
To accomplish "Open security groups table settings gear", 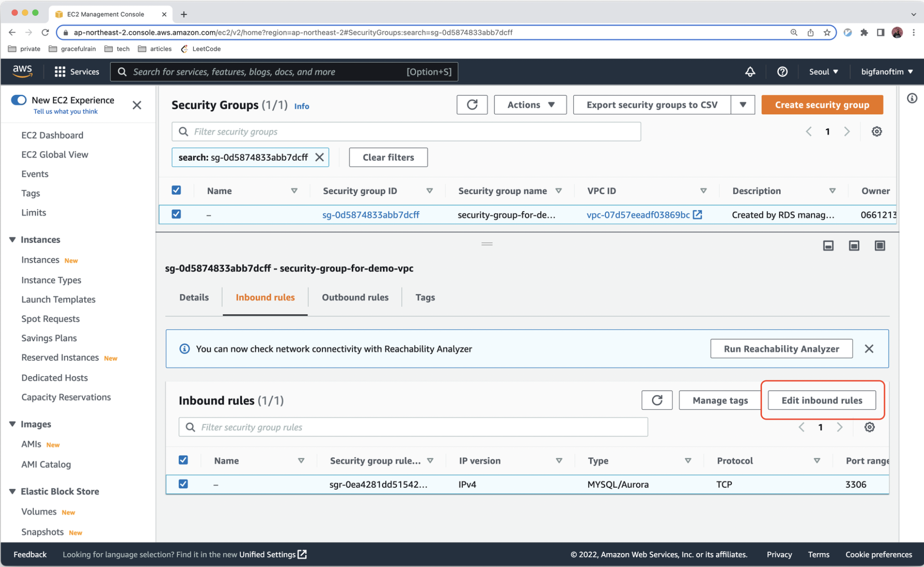I will (876, 132).
